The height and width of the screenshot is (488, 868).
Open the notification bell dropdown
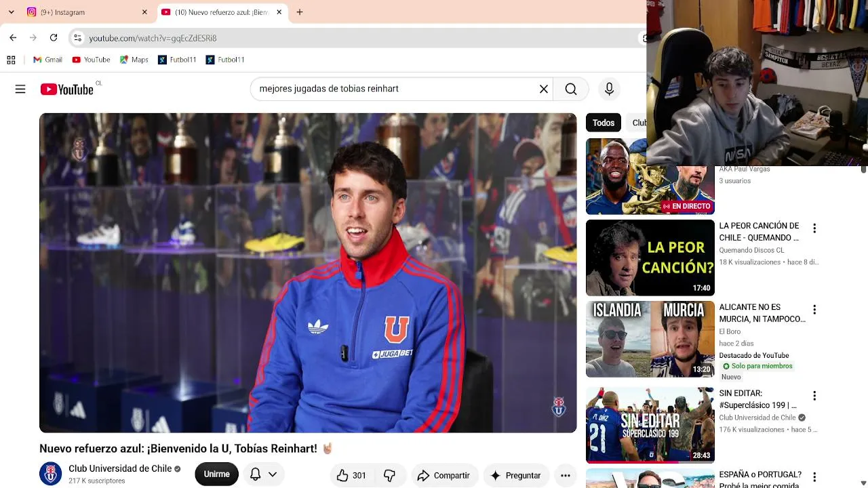pos(264,474)
